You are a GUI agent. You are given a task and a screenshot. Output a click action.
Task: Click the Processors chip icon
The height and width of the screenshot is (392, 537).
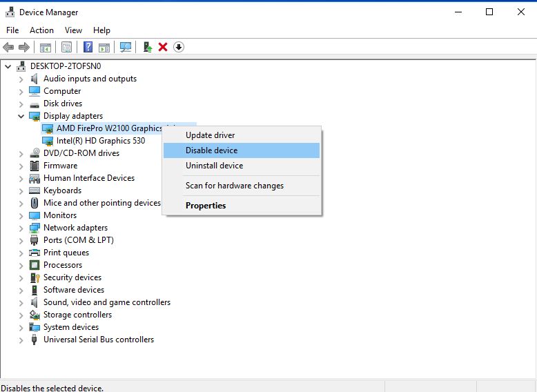(35, 265)
